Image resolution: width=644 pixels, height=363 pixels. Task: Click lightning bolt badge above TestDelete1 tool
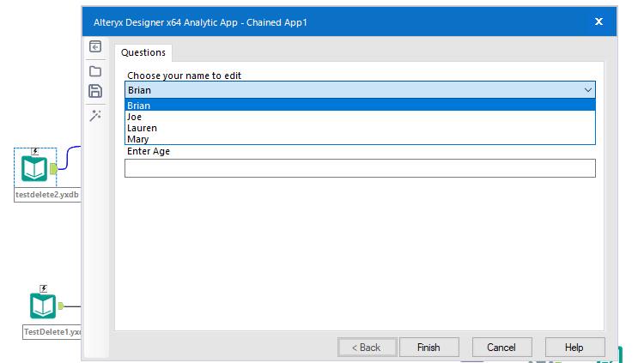pos(44,289)
